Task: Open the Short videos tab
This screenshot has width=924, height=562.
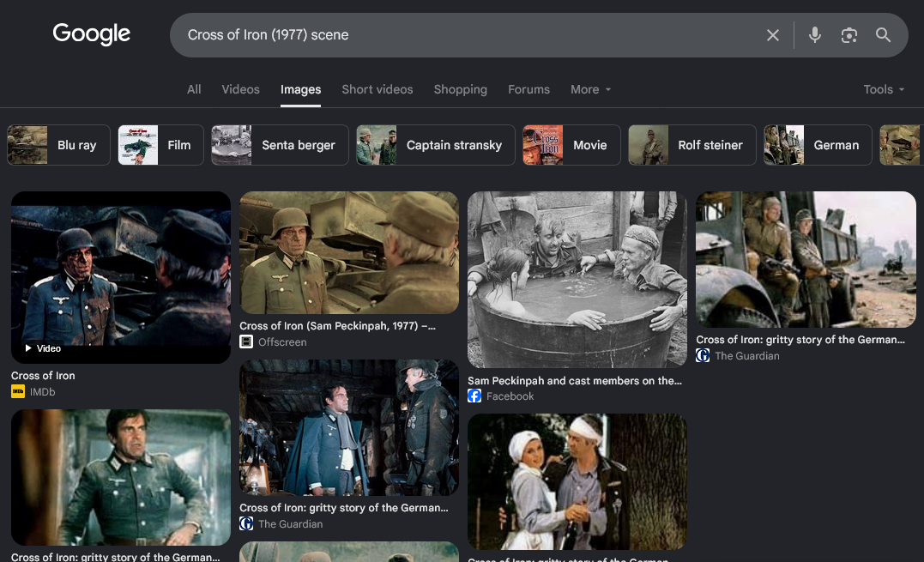Action: 377,89
